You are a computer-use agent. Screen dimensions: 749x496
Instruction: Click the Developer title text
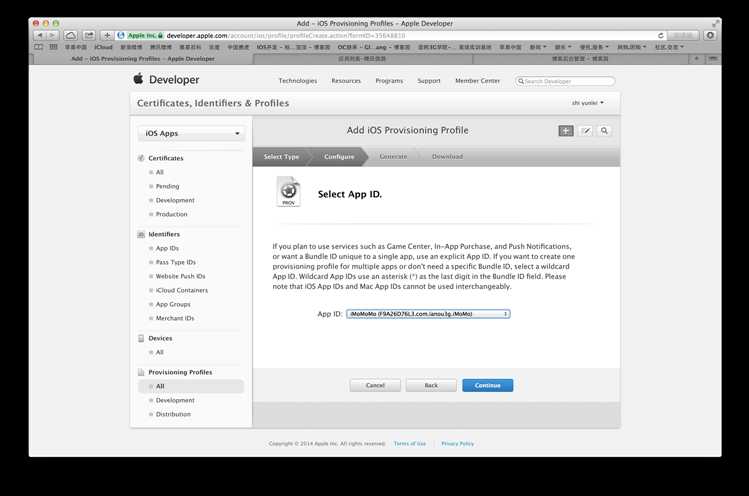[x=174, y=80]
